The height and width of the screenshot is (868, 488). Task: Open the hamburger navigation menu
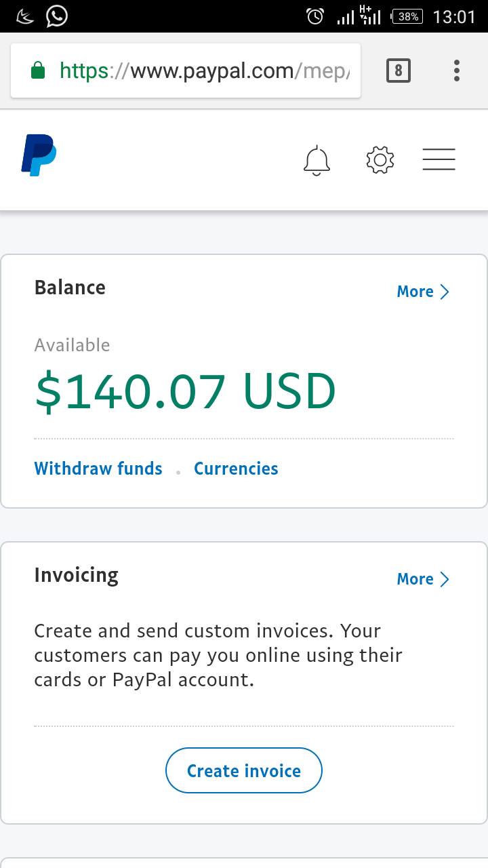pyautogui.click(x=439, y=159)
